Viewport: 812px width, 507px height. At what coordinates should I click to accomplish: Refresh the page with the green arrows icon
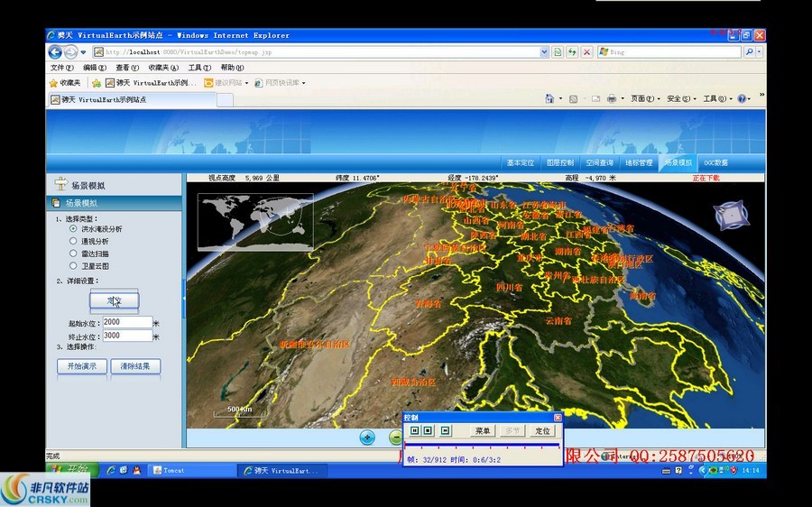(572, 51)
